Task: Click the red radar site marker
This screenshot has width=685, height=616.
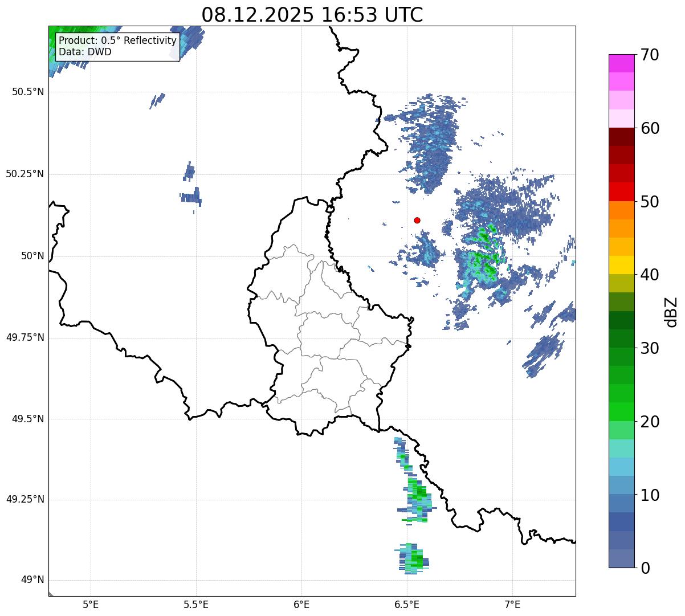Action: pos(417,220)
